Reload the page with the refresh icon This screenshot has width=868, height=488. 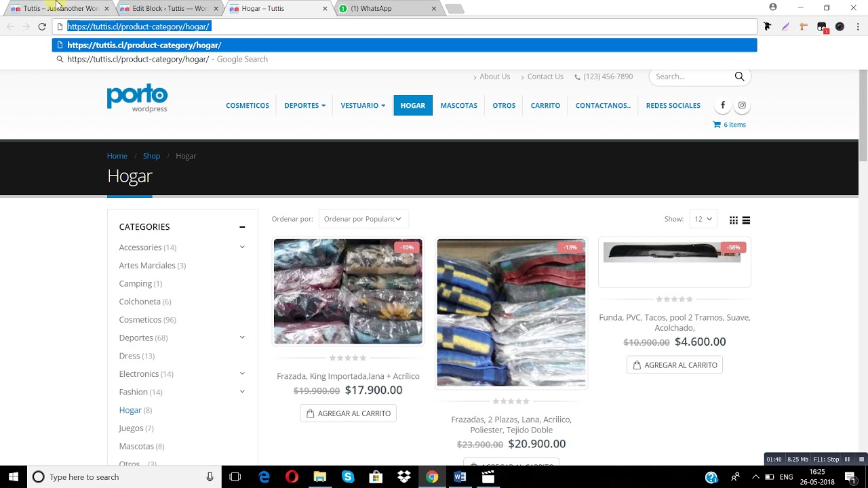pos(42,26)
